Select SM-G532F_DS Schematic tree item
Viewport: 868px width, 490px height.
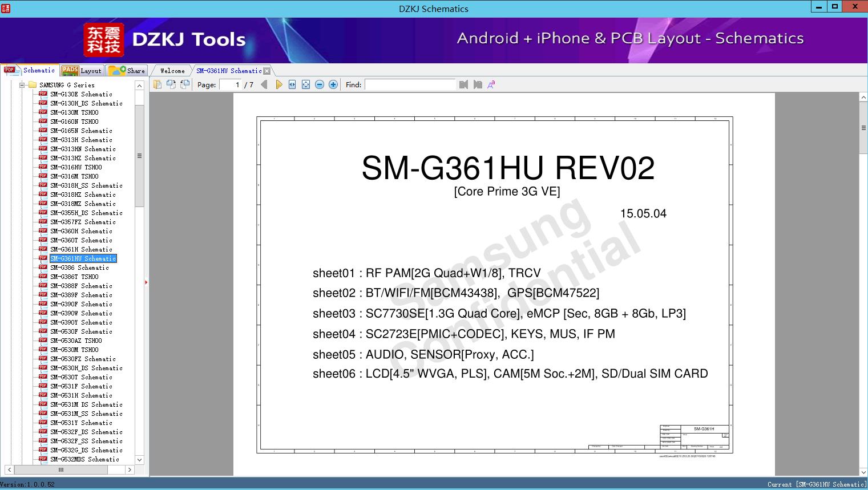click(86, 432)
